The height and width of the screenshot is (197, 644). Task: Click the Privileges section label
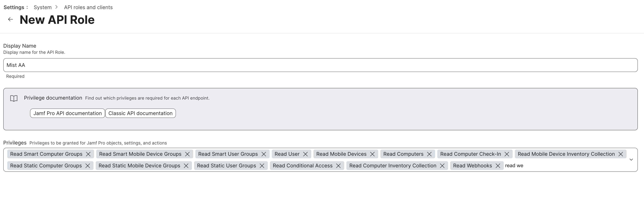pos(15,142)
